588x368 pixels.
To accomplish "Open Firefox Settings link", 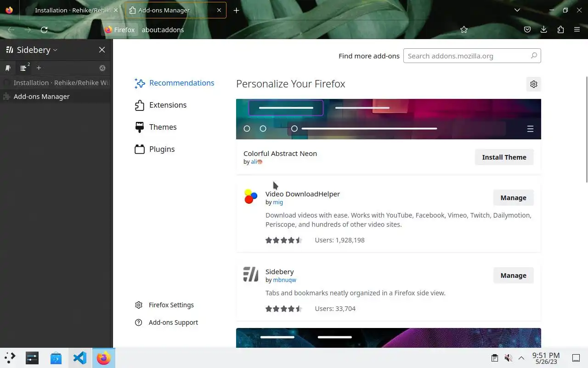I will click(x=164, y=305).
